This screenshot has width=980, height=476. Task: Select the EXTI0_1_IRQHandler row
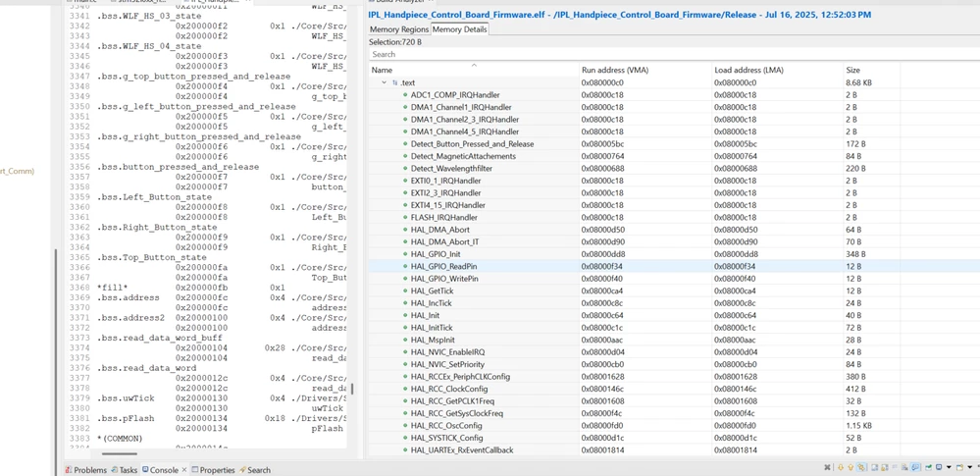coord(674,181)
